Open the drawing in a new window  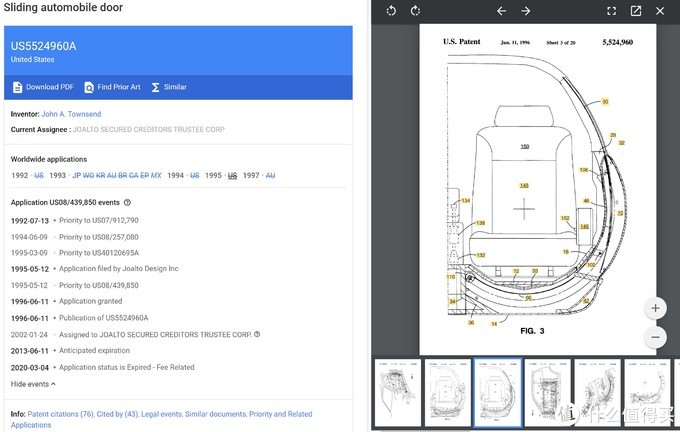point(636,11)
